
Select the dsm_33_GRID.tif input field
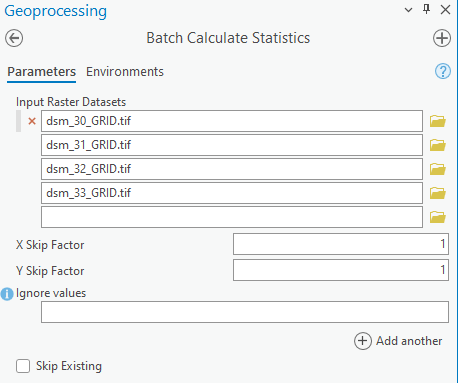click(x=232, y=193)
